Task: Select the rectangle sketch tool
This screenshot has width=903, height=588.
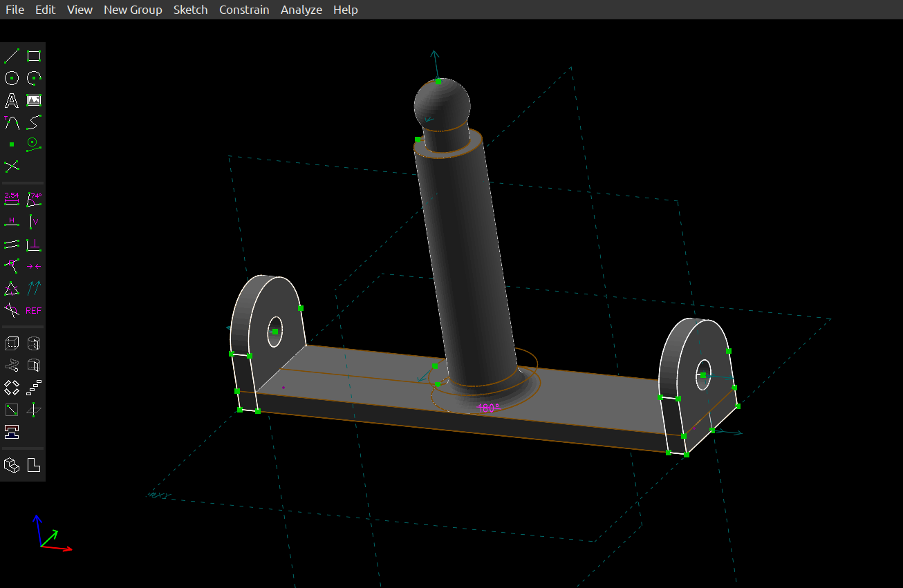Action: [34, 56]
